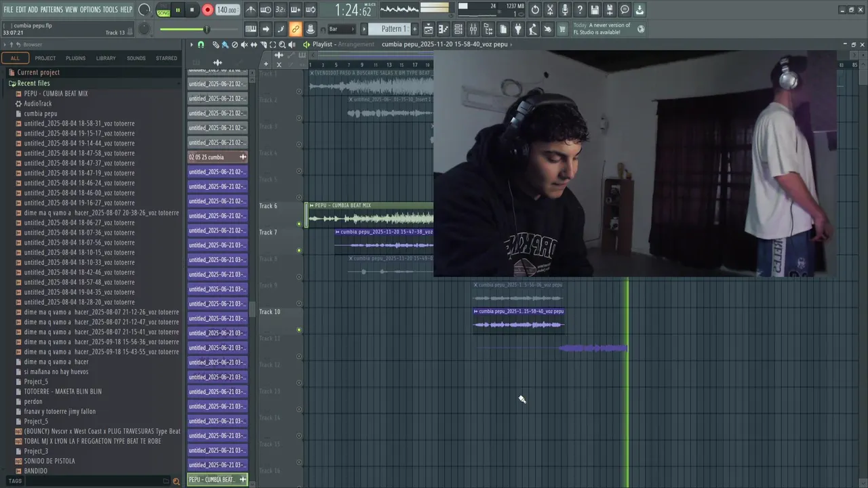The image size is (868, 488).
Task: Open 'si mañana no hay huevos' recent file
Action: click(56, 371)
